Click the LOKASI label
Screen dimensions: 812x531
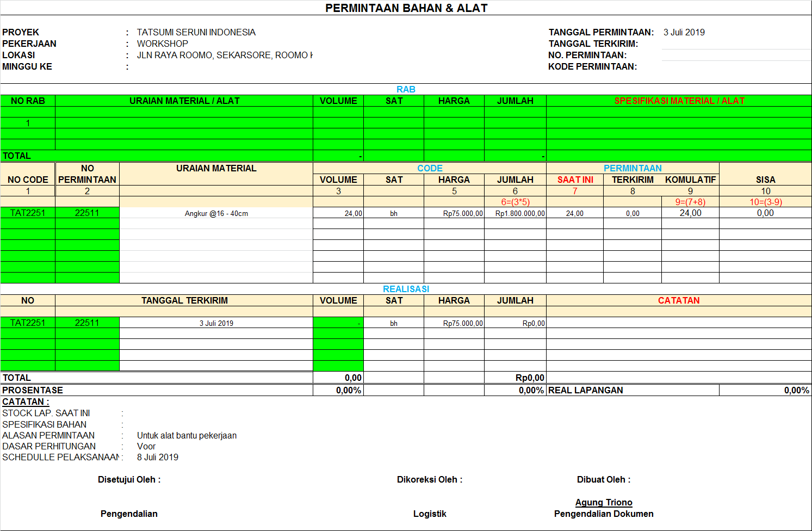(18, 55)
